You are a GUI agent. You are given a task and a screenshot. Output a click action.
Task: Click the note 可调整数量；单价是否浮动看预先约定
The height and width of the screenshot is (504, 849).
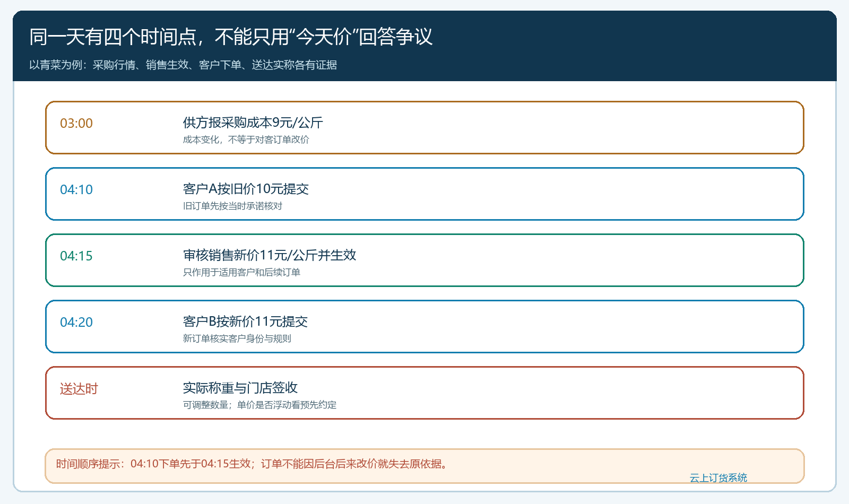tap(259, 405)
